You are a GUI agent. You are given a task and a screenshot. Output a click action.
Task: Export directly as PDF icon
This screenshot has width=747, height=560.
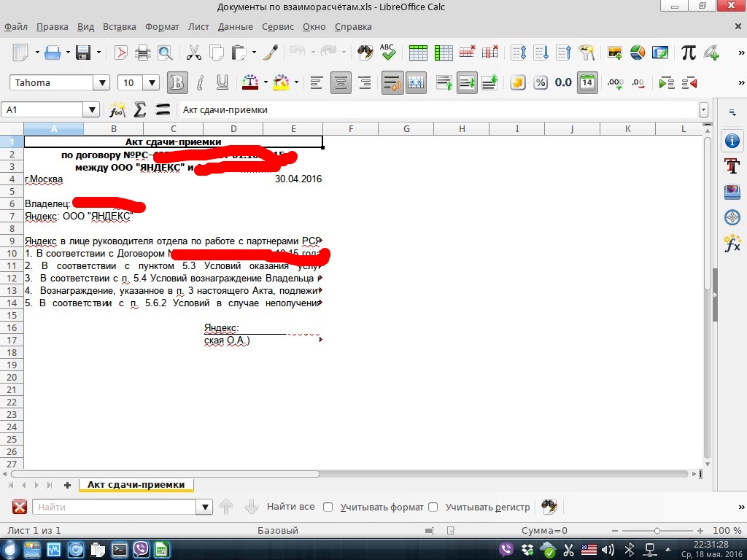click(121, 52)
